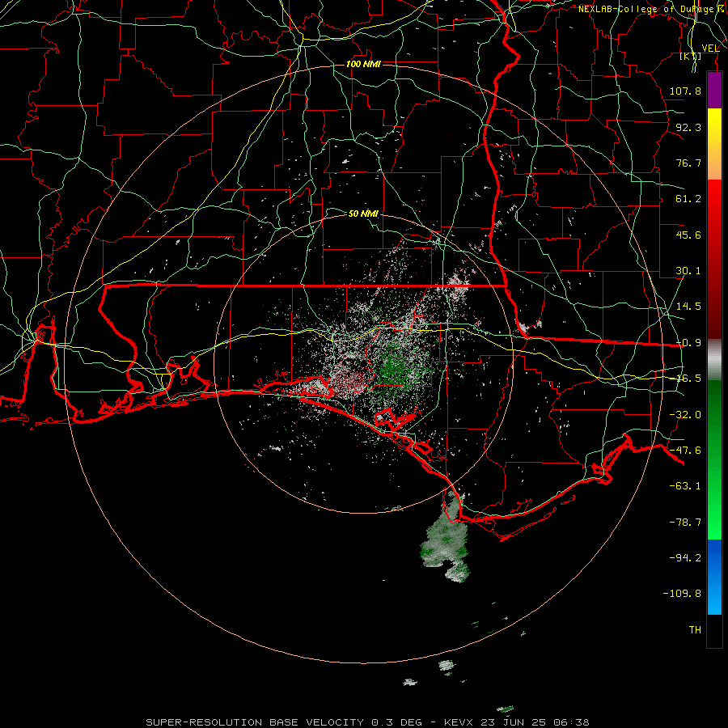Select the gray near-zero segment of color bar
Image resolution: width=728 pixels, height=728 pixels.
tap(714, 359)
